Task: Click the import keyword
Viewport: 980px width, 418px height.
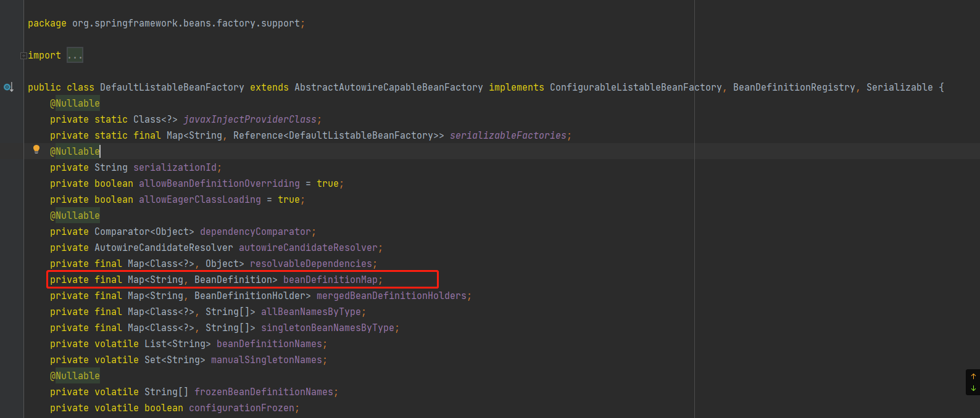Action: [x=44, y=55]
